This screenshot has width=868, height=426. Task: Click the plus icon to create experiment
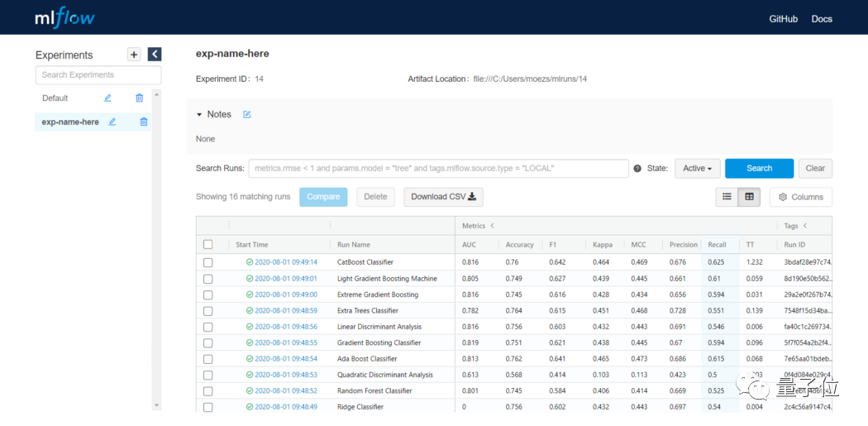point(134,55)
